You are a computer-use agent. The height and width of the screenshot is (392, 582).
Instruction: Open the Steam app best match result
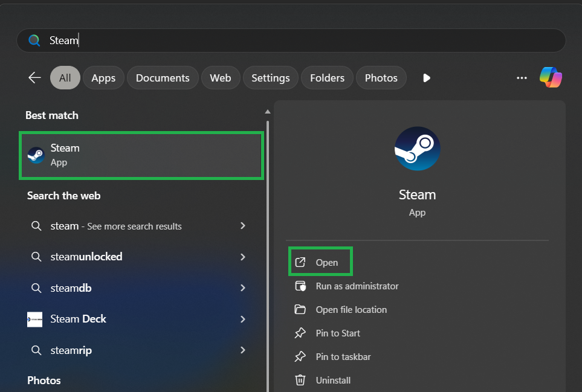click(141, 155)
